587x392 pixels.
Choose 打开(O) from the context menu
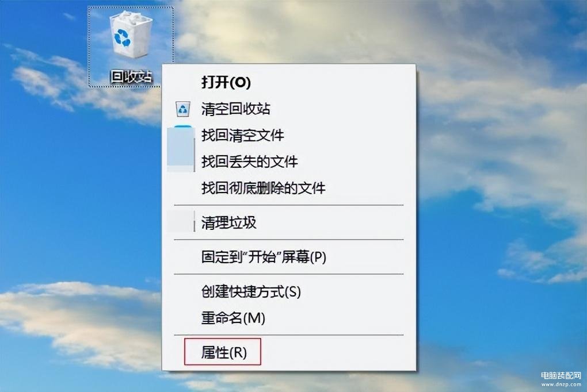(226, 82)
